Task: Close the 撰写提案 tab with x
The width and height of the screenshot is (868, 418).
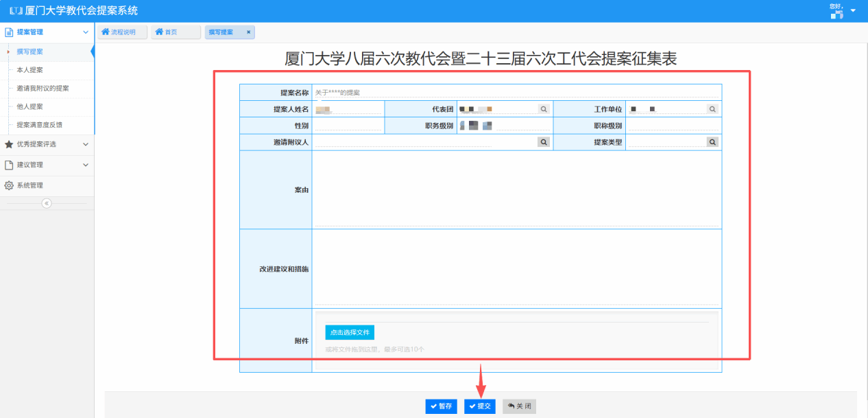Action: click(248, 32)
